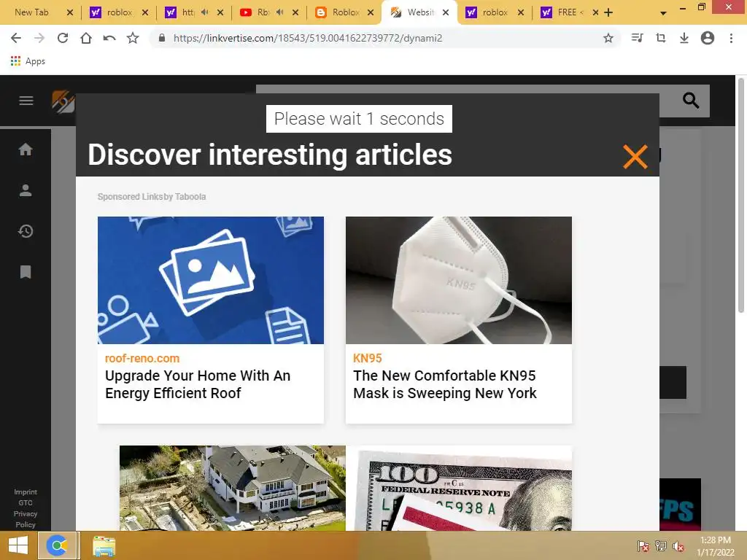Open the GTC link in sidebar
747x560 pixels.
pos(26,503)
